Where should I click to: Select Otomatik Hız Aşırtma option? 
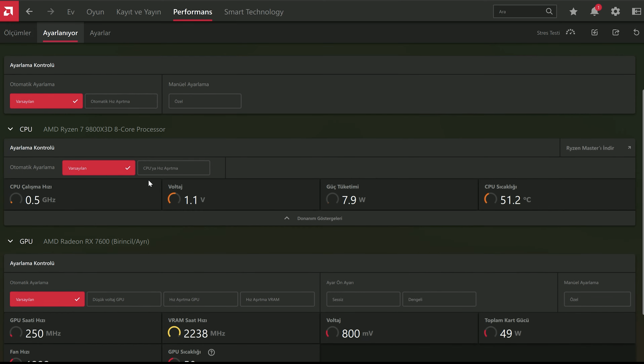click(121, 101)
